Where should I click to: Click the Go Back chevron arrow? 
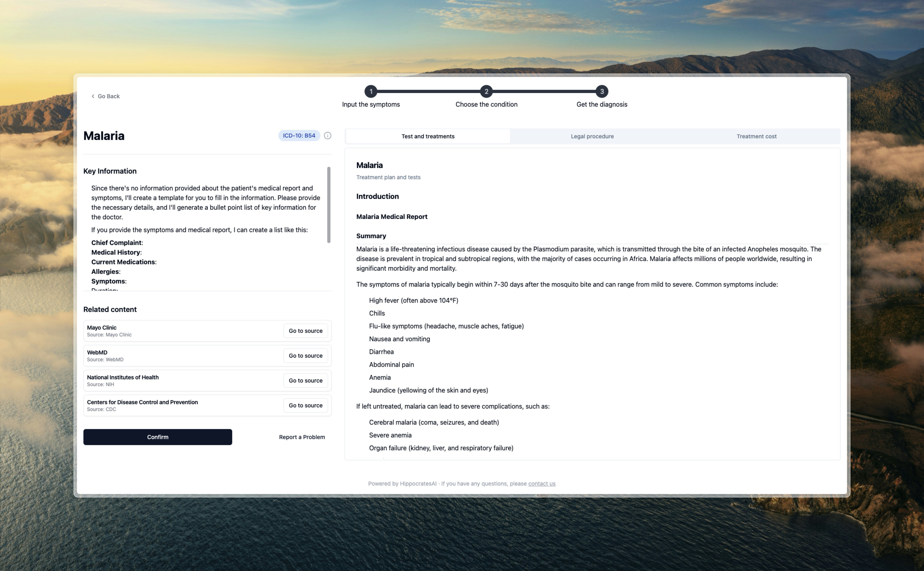(93, 96)
